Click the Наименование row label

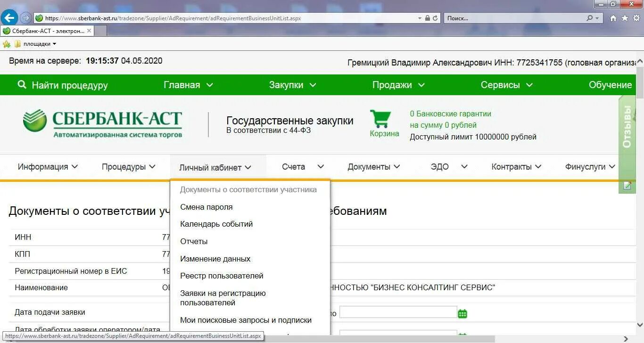coord(41,288)
